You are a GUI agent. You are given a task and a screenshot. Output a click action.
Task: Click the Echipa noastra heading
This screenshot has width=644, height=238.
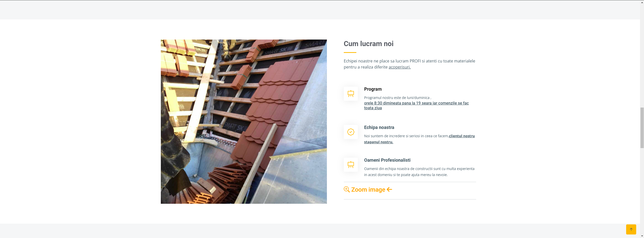click(379, 127)
